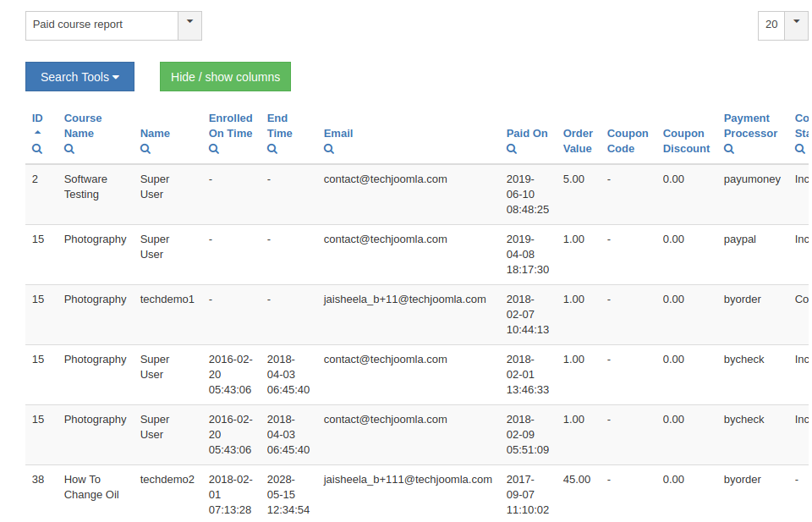Expand the 20 rows-per-page dropdown
This screenshot has width=812, height=522.
point(796,25)
